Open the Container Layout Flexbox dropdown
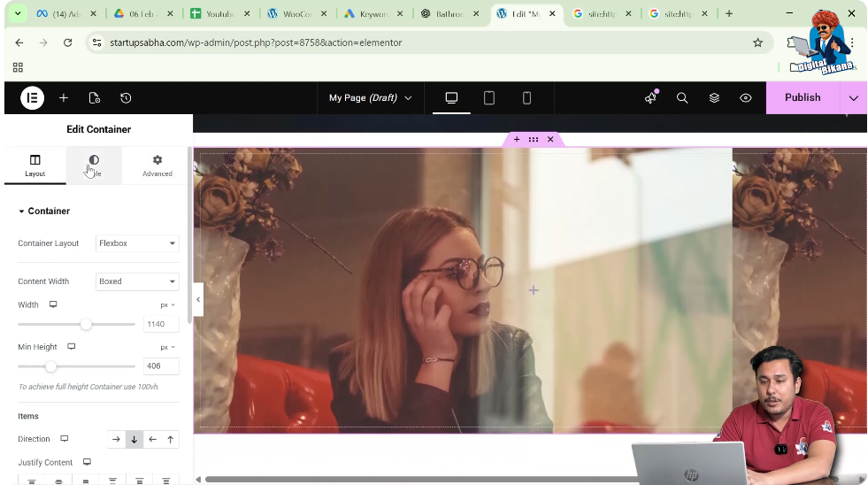 point(137,243)
